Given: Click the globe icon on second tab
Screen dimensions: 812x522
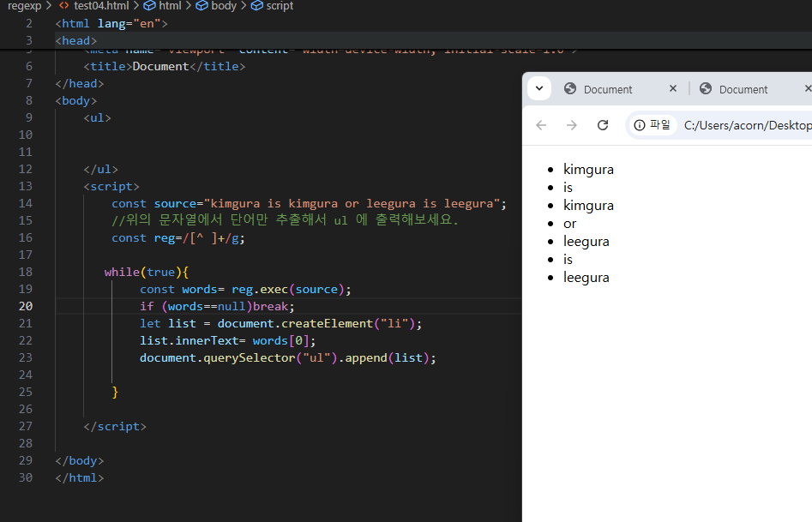Looking at the screenshot, I should [x=706, y=88].
